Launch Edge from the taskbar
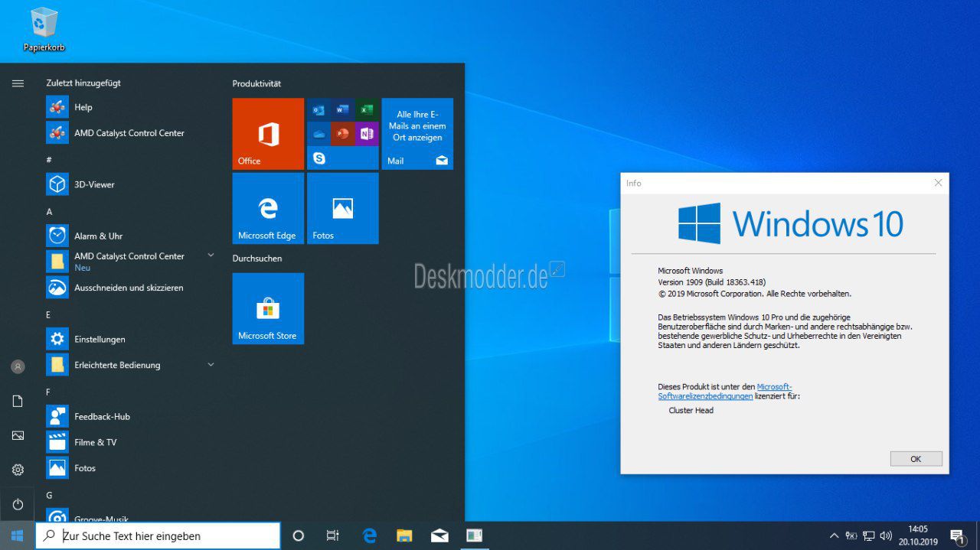The image size is (980, 550). tap(370, 535)
